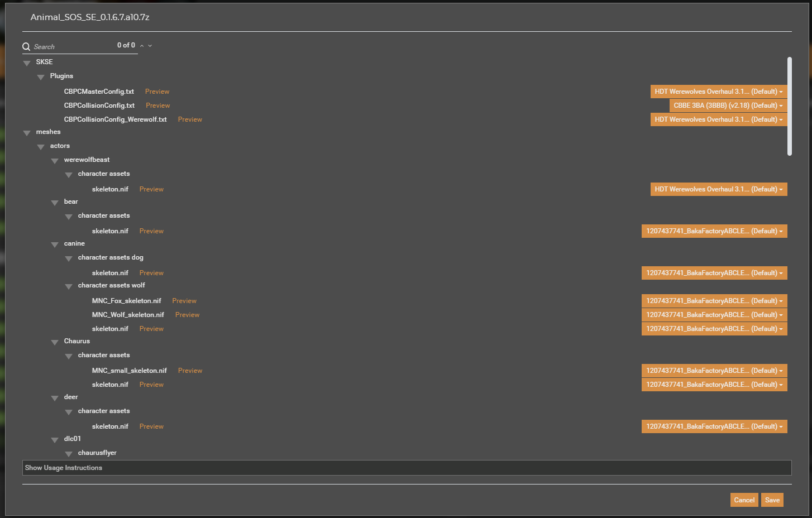The width and height of the screenshot is (812, 518).
Task: Collapse the werewolfbeast folder
Action: click(x=55, y=161)
